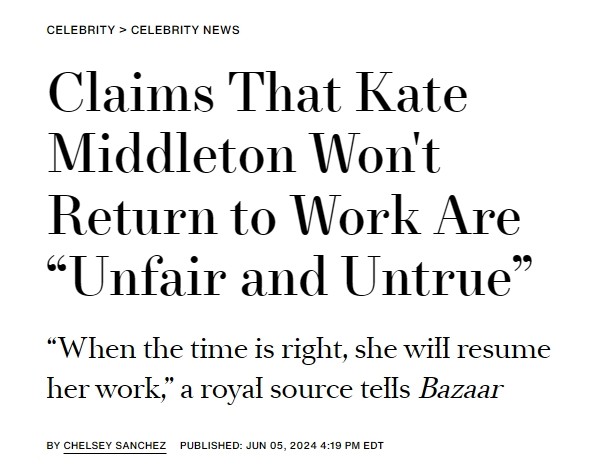Screen dimensions: 610x465
Task: Click the word 'Work' in the headline
Action: tap(355, 215)
